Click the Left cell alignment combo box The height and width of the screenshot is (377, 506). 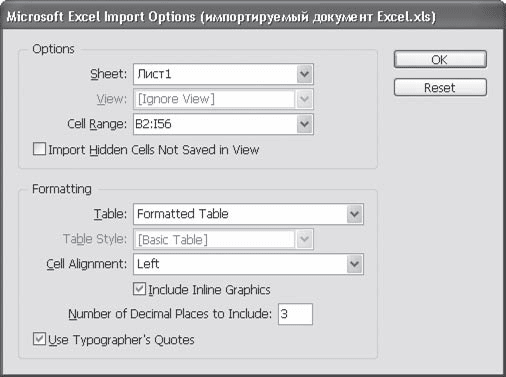(248, 264)
